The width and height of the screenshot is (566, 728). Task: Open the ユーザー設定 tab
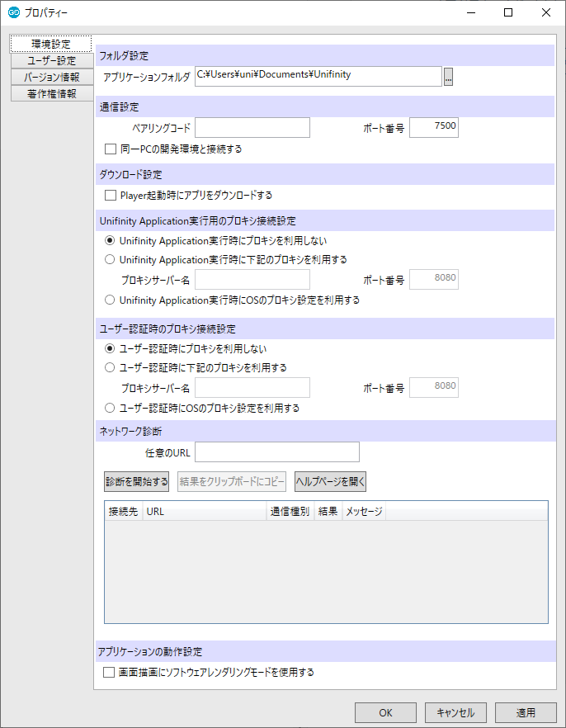[51, 60]
